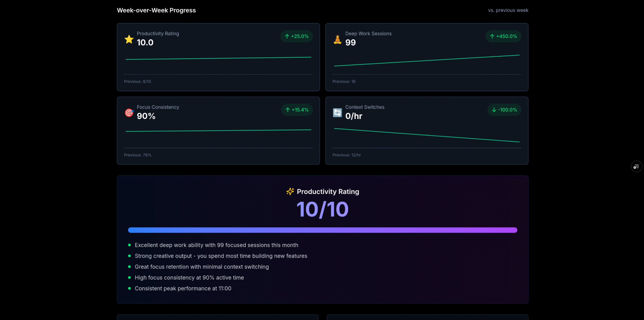This screenshot has height=320, width=644.
Task: Click the +15.4% change badge
Action: point(297,110)
